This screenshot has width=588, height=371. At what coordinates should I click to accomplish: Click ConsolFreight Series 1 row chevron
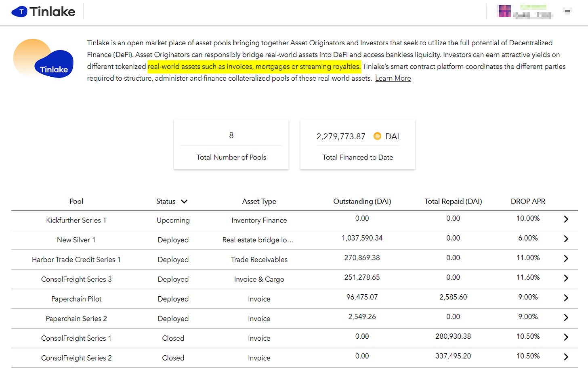(566, 337)
